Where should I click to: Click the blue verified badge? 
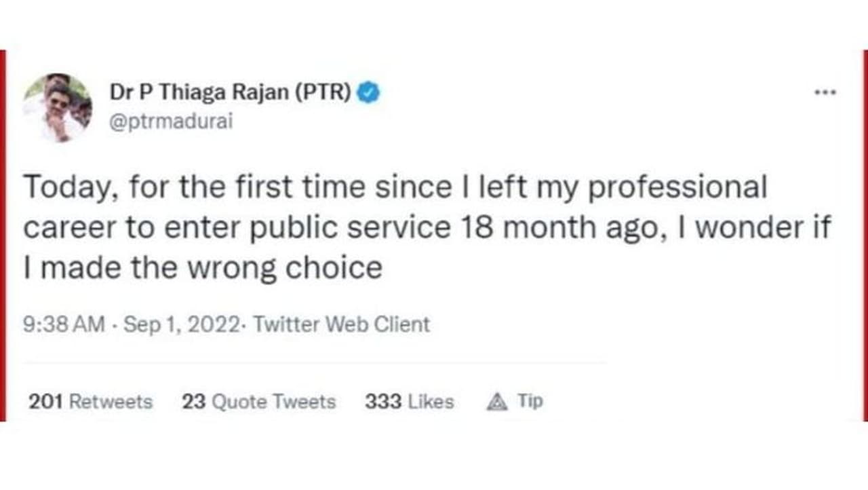pyautogui.click(x=369, y=93)
